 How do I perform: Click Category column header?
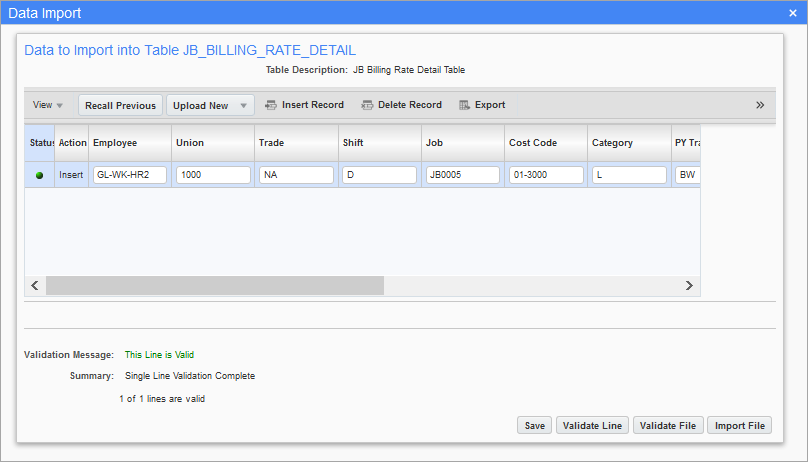629,143
